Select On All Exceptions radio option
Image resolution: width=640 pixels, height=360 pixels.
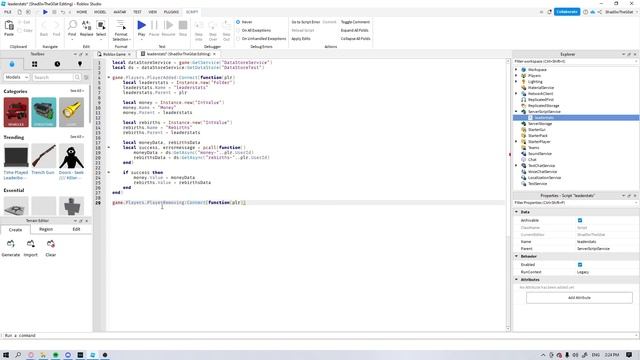238,31
